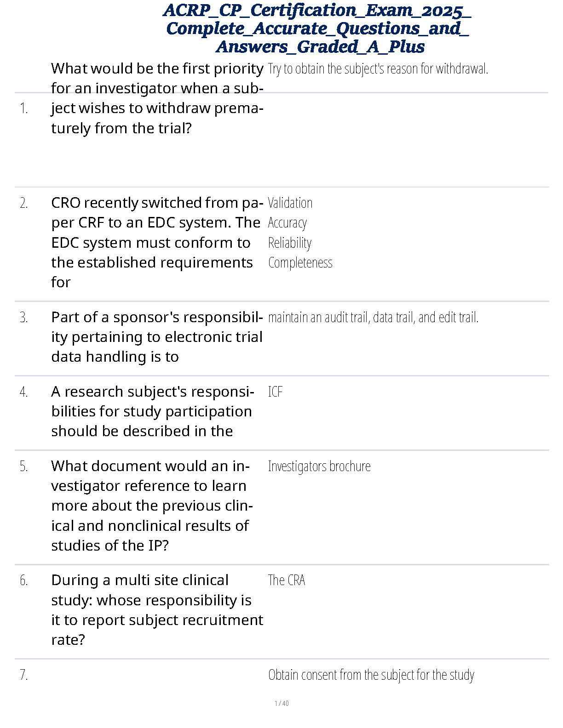Click the number 1 row label
Image resolution: width=563 pixels, height=728 pixels.
coord(24,108)
